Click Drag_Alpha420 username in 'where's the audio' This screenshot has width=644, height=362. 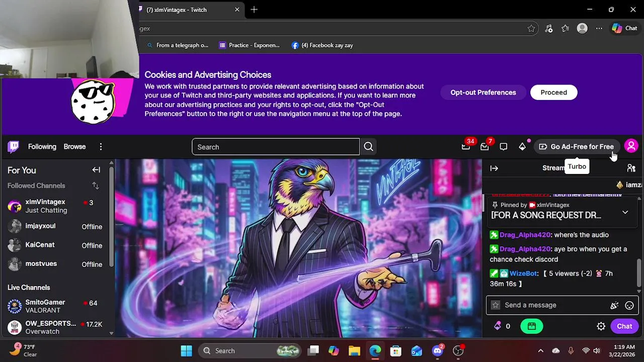tap(525, 235)
